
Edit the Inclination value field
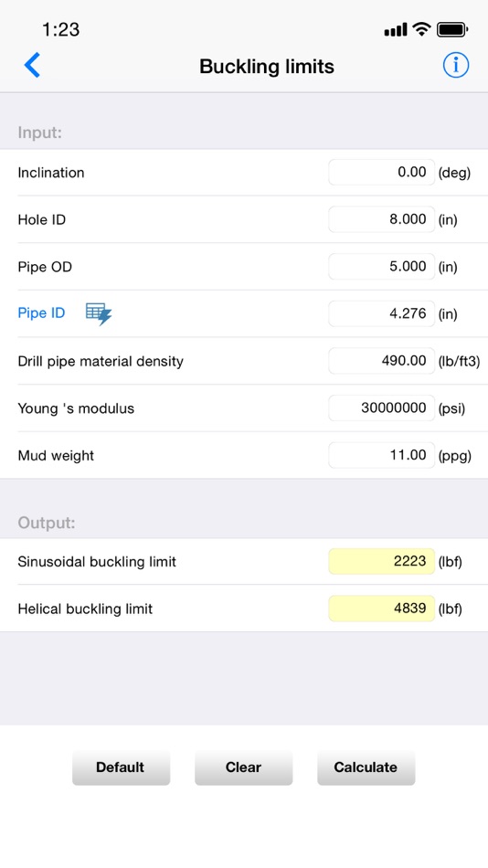pos(382,172)
